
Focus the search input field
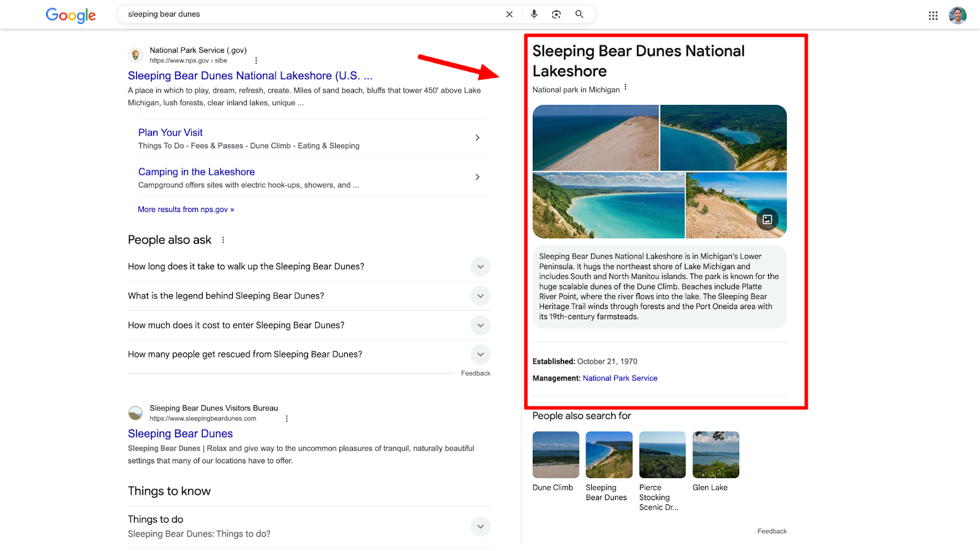point(312,14)
